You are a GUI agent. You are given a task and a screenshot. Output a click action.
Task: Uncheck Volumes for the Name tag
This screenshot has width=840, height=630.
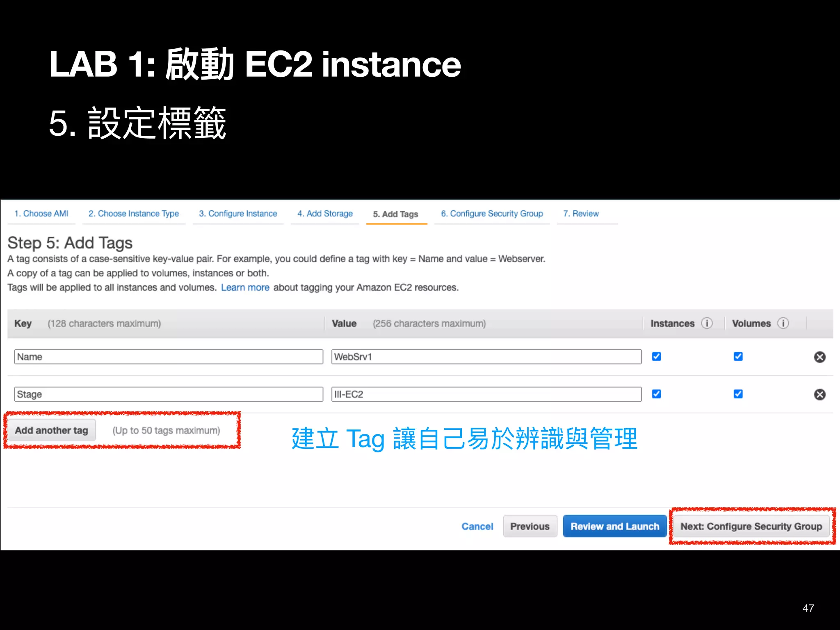[x=738, y=356]
